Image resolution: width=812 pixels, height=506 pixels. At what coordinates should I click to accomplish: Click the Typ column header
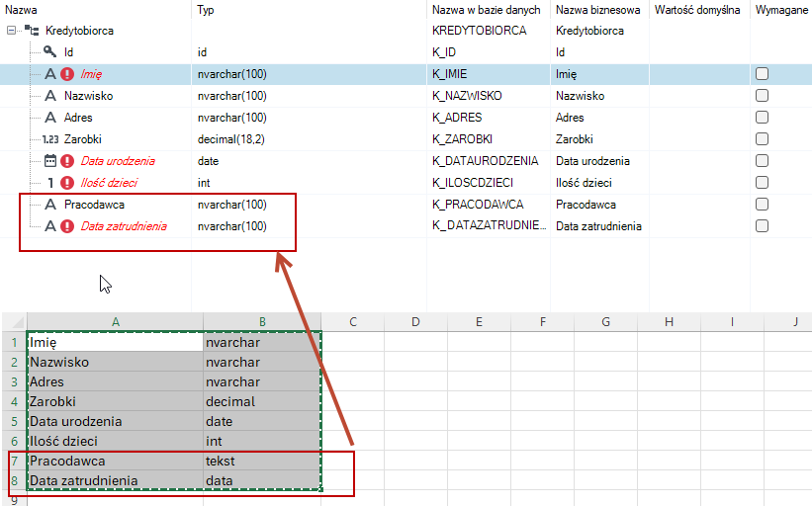point(310,10)
